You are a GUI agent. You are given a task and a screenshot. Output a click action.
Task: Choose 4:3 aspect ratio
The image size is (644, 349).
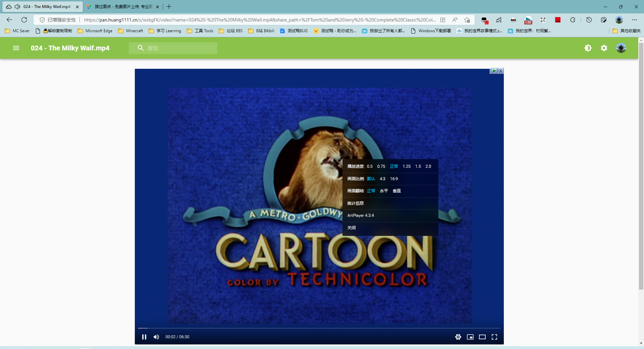pyautogui.click(x=382, y=179)
